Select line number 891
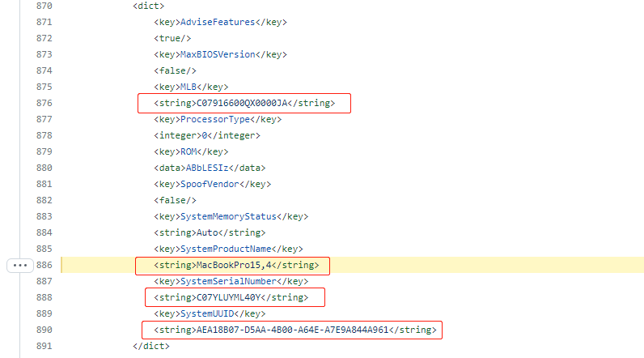This screenshot has height=358, width=644. [x=44, y=346]
